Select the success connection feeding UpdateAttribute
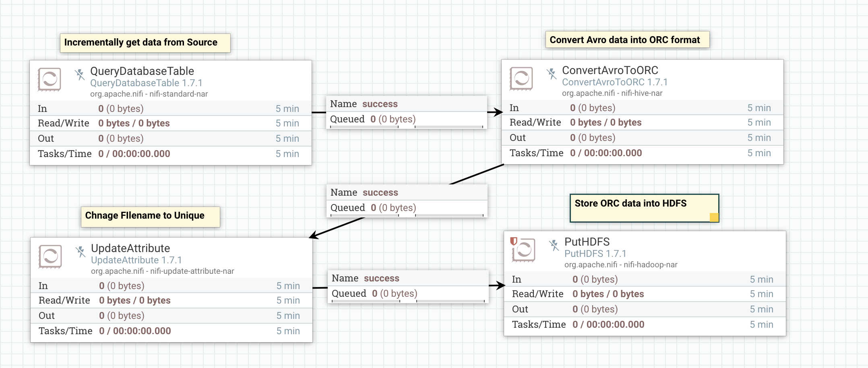The image size is (868, 368). tap(407, 200)
